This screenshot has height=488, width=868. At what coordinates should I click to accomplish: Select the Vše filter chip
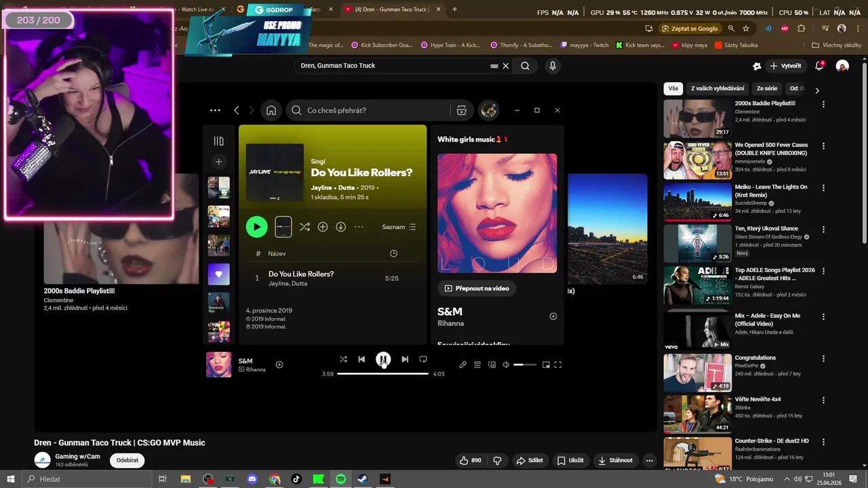coord(673,88)
